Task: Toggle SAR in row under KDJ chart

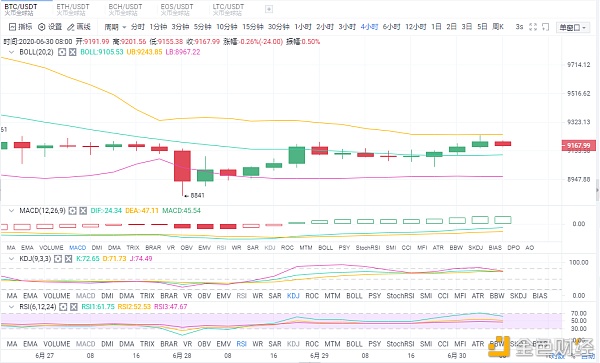Action: [275, 296]
